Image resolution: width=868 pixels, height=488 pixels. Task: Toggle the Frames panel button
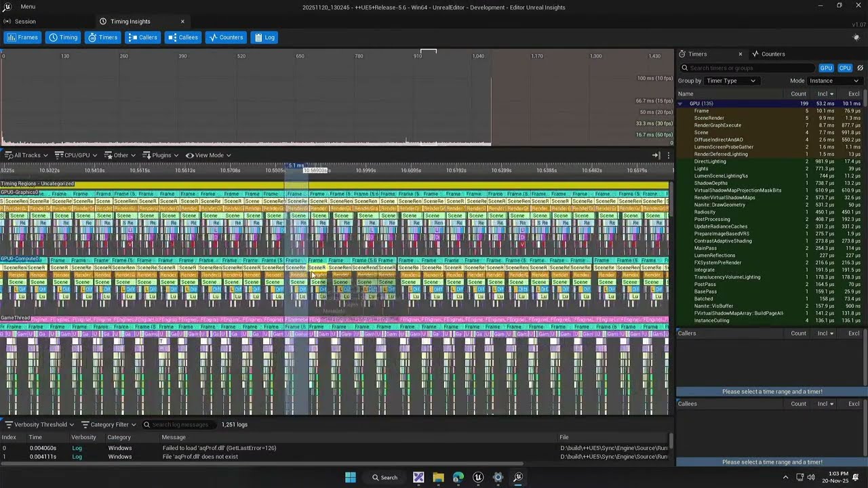pyautogui.click(x=22, y=37)
